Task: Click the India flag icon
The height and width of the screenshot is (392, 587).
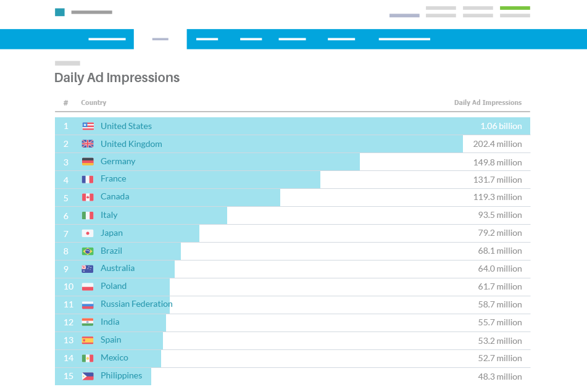Action: pyautogui.click(x=88, y=322)
